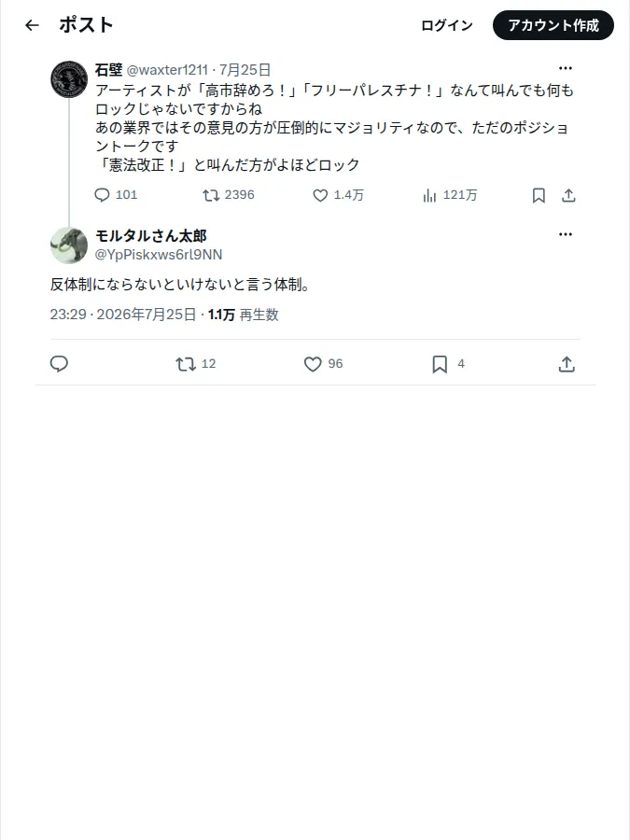
Task: Share モルタルさん太郎's post
Action: pyautogui.click(x=567, y=364)
